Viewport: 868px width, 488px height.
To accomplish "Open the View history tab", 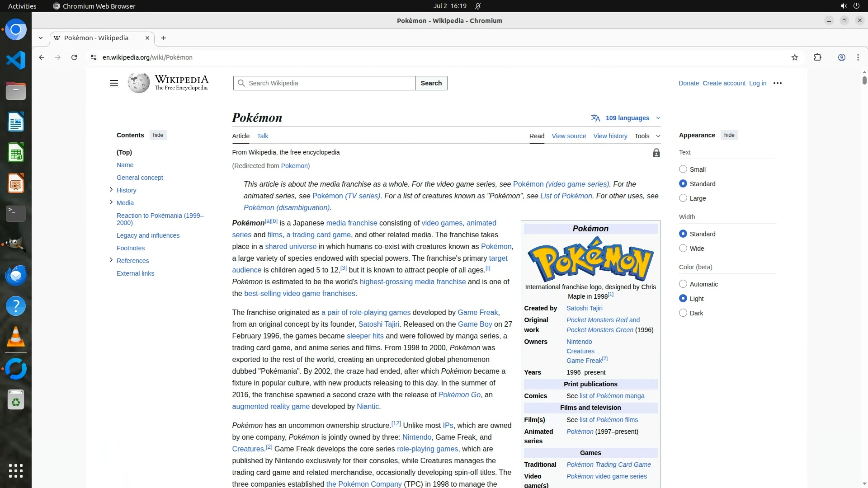I will [610, 136].
